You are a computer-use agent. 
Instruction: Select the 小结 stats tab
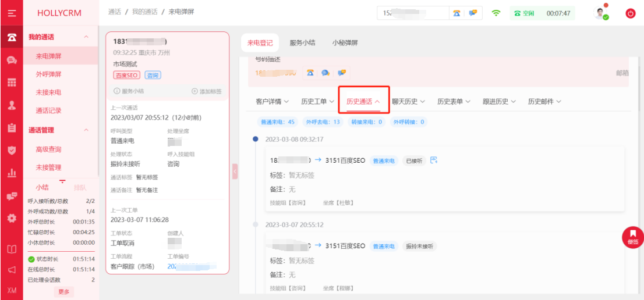[42, 188]
